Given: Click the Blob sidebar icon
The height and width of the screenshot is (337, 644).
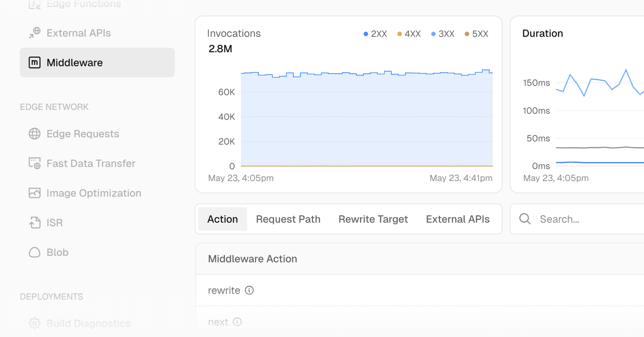Looking at the screenshot, I should 35,252.
